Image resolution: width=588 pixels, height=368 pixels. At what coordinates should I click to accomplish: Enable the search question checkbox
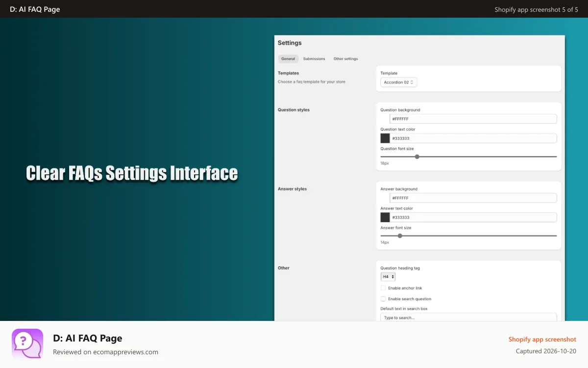[383, 299]
